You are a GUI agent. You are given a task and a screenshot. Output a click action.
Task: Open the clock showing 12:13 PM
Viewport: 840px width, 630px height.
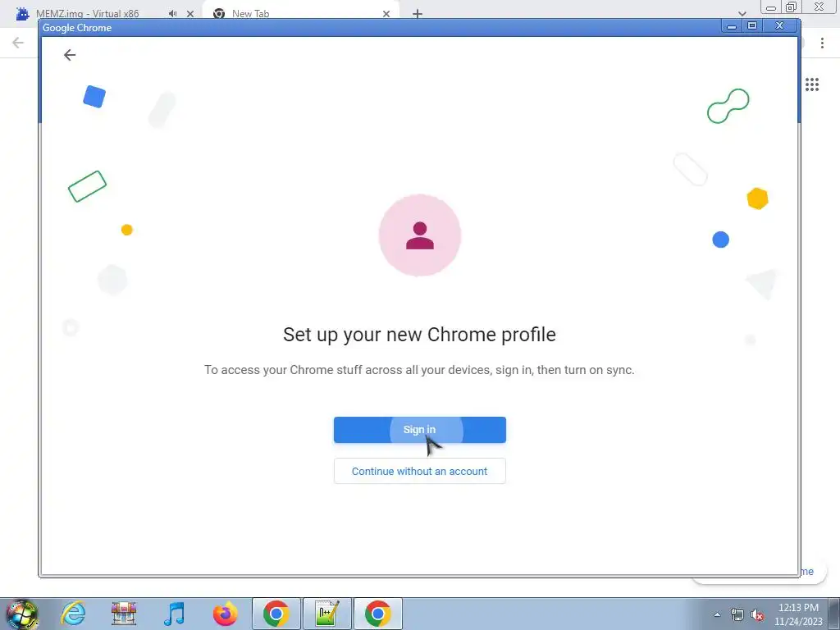[798, 614]
